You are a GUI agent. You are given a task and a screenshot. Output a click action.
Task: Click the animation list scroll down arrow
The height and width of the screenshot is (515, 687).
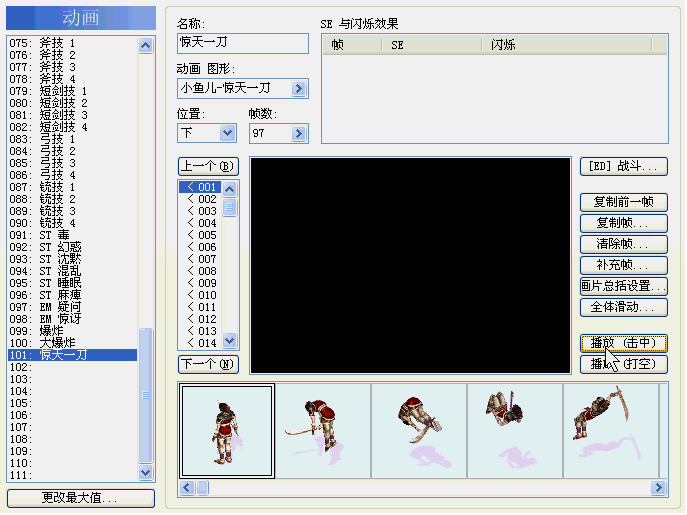coord(145,472)
